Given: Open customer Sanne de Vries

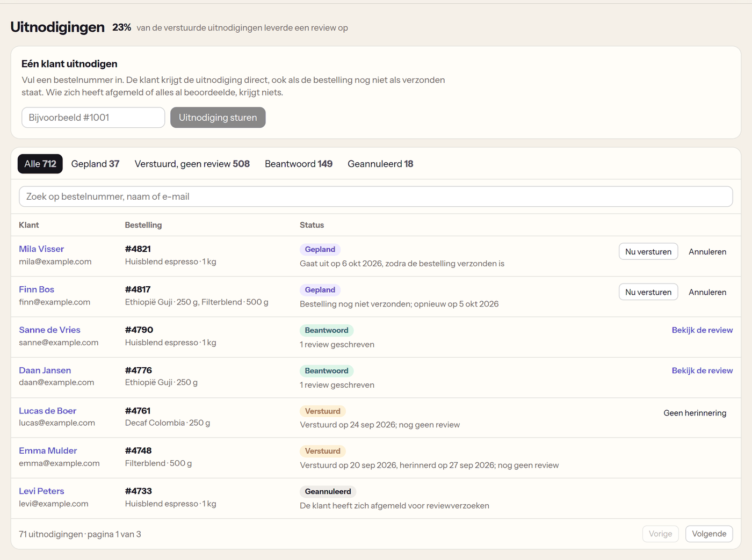Looking at the screenshot, I should pos(49,330).
